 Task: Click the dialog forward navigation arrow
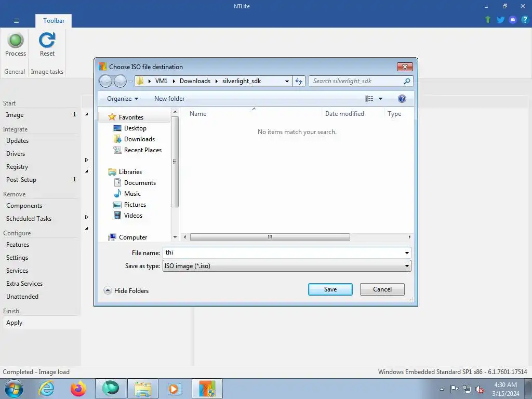pos(120,81)
